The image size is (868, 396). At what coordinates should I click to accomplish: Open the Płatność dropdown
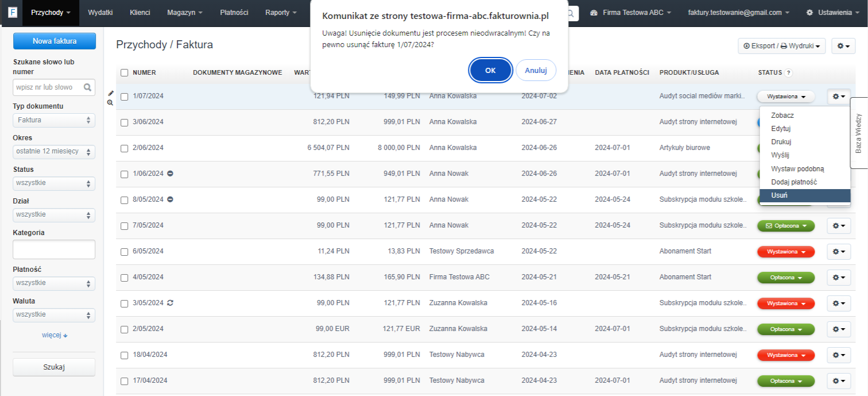(54, 283)
